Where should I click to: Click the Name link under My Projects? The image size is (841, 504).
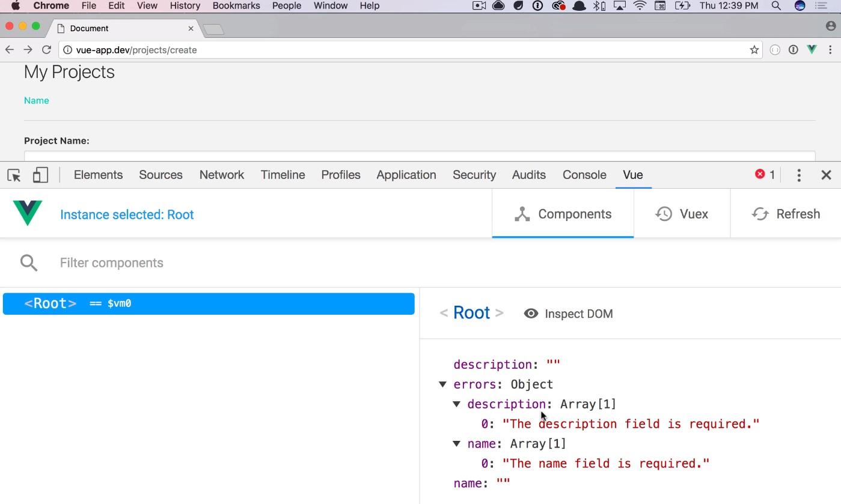(36, 100)
